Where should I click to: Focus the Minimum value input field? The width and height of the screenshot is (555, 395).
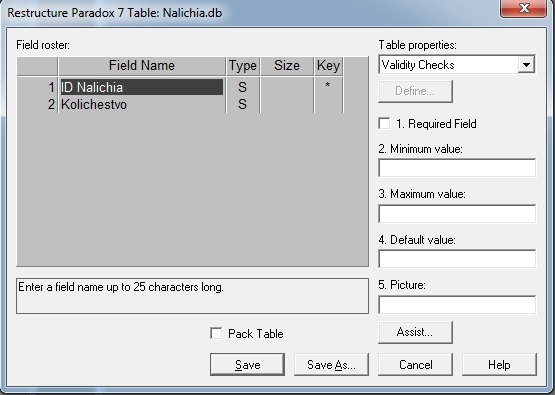coord(457,168)
